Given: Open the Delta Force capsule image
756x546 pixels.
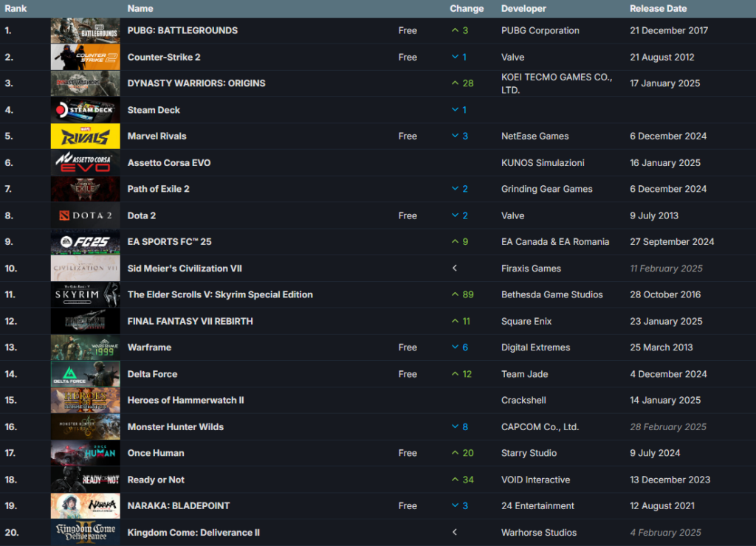Looking at the screenshot, I should coord(84,373).
